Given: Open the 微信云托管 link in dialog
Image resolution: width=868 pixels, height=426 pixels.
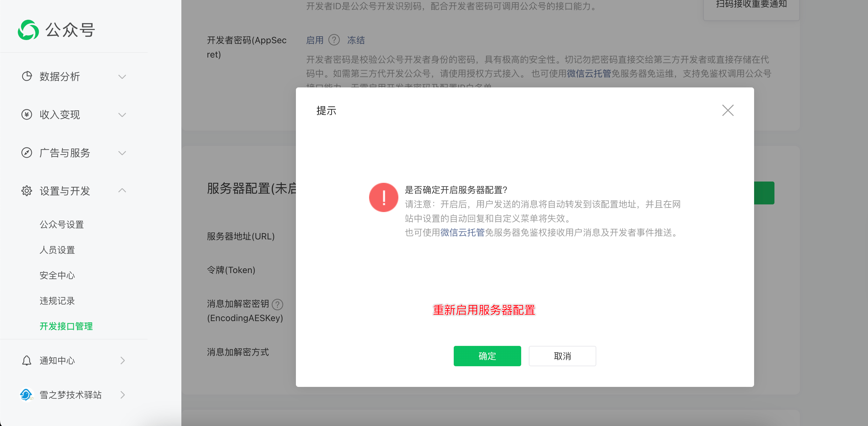Looking at the screenshot, I should point(462,232).
